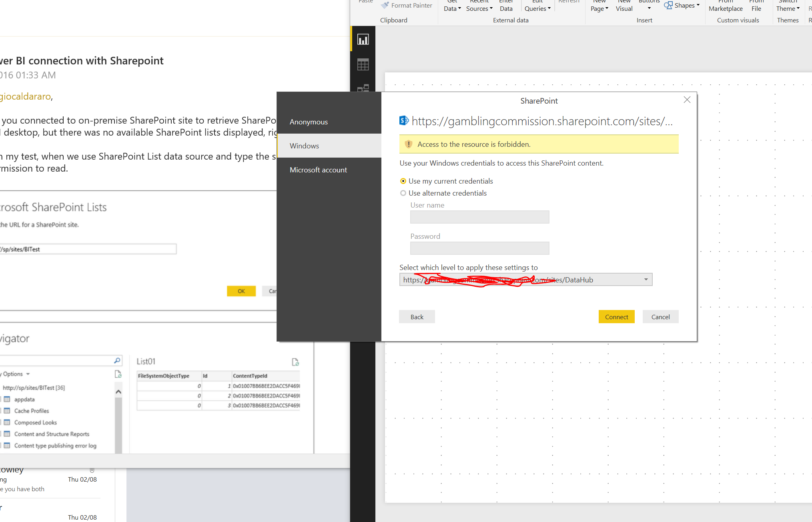Screen dimensions: 812x522
Task: Click the Shapes icon in the Insert group
Action: 668,5
